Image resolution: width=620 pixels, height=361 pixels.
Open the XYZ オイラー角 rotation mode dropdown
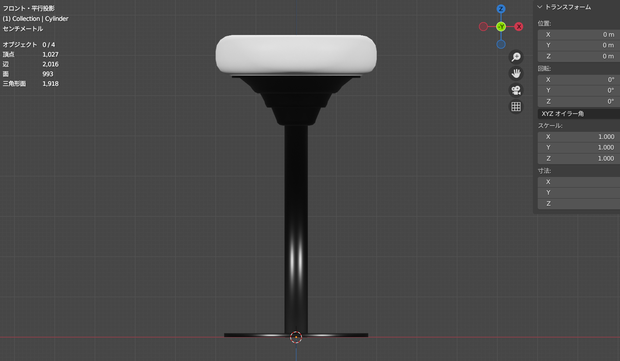(x=579, y=114)
